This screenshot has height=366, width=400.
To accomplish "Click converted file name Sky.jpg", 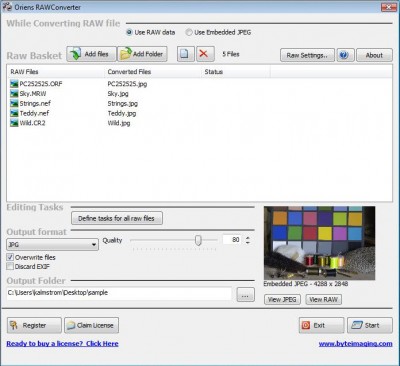I will pos(118,94).
